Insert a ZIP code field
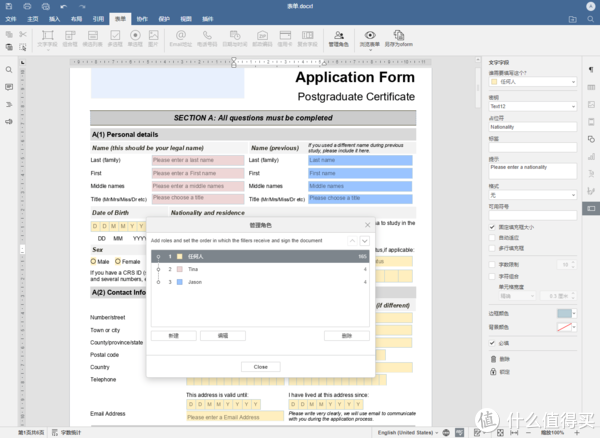 point(262,39)
